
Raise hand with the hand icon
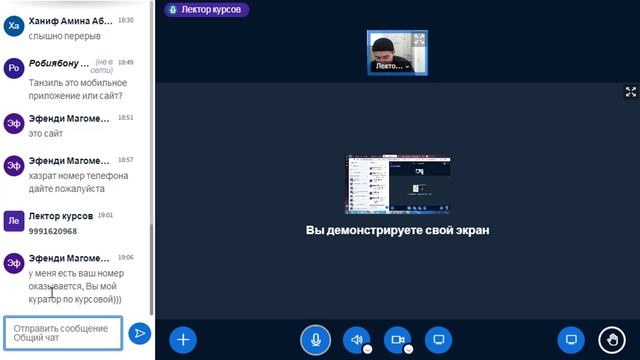coord(612,340)
